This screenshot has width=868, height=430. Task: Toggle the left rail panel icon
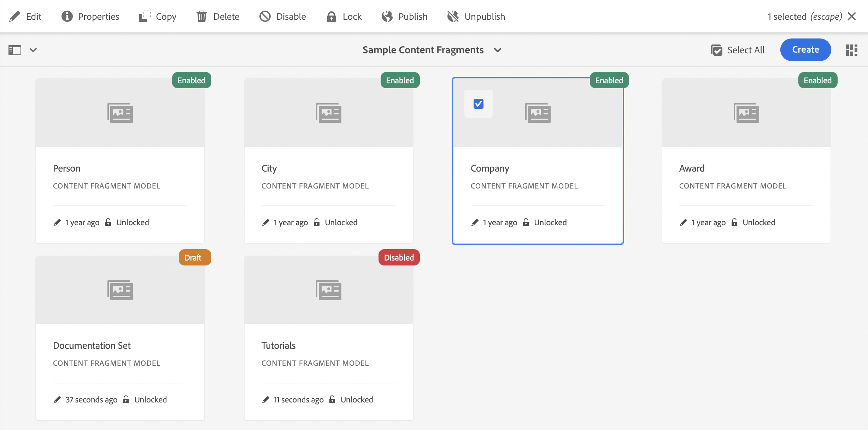(15, 50)
